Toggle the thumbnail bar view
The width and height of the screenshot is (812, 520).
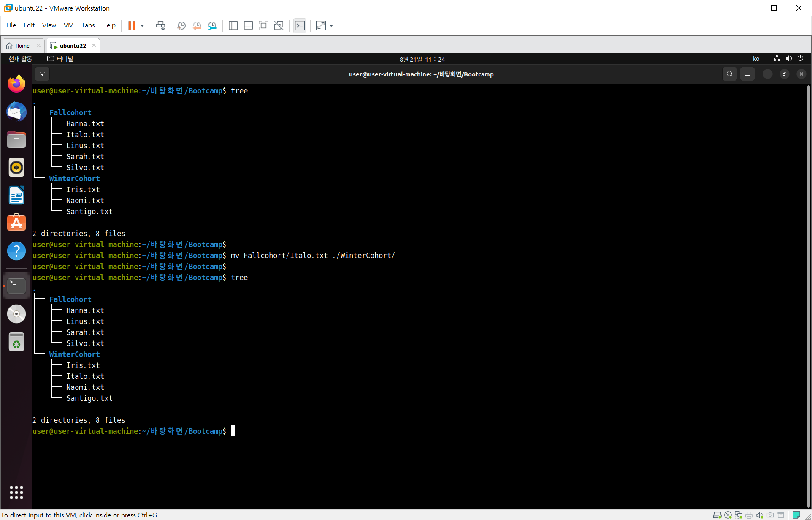point(248,26)
